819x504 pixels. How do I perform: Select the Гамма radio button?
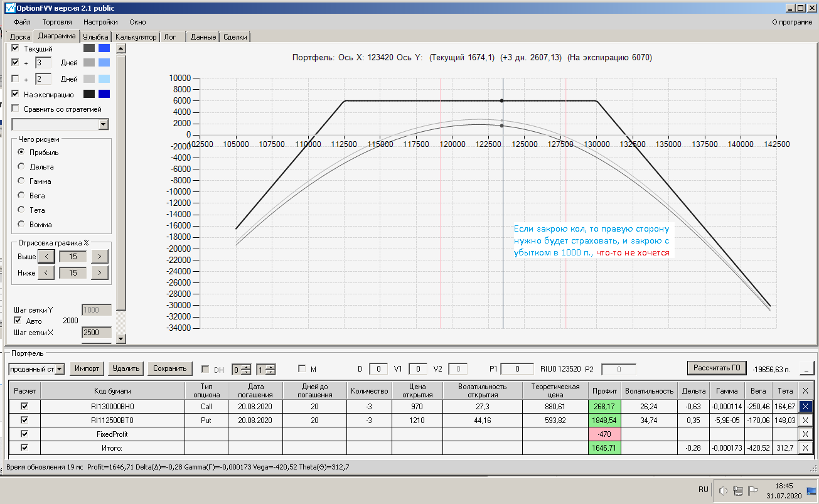coord(21,181)
